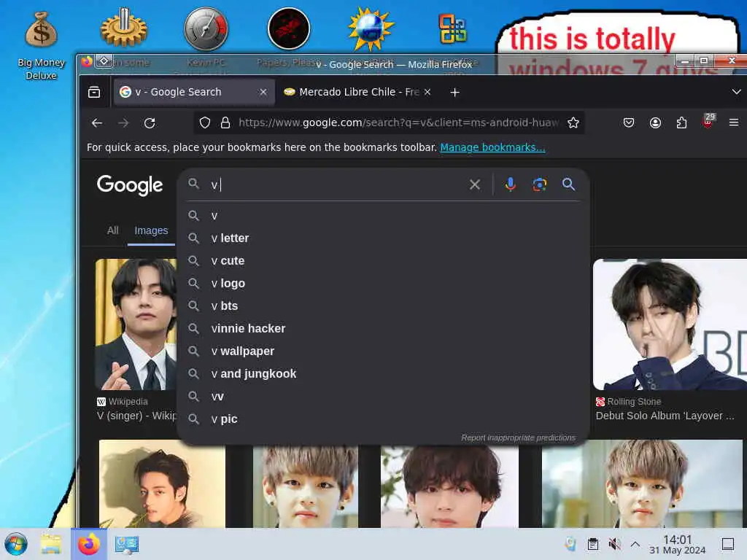Open the Wikipedia V (singer) image thumbnail

[x=136, y=324]
